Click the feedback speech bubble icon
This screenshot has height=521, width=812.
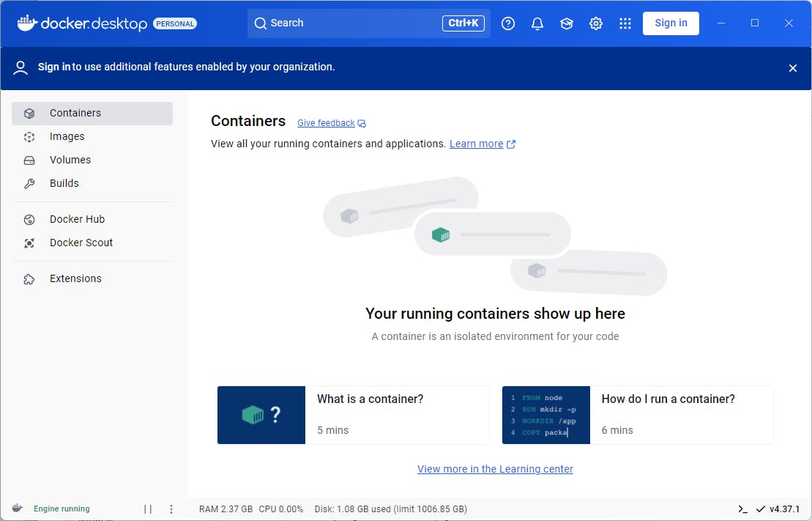362,123
